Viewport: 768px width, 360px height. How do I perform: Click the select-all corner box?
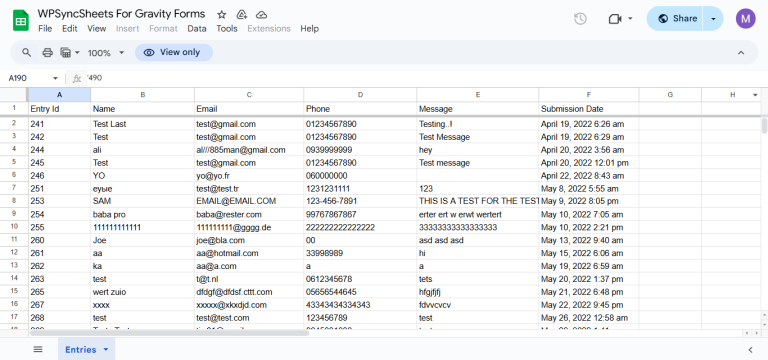(14, 95)
